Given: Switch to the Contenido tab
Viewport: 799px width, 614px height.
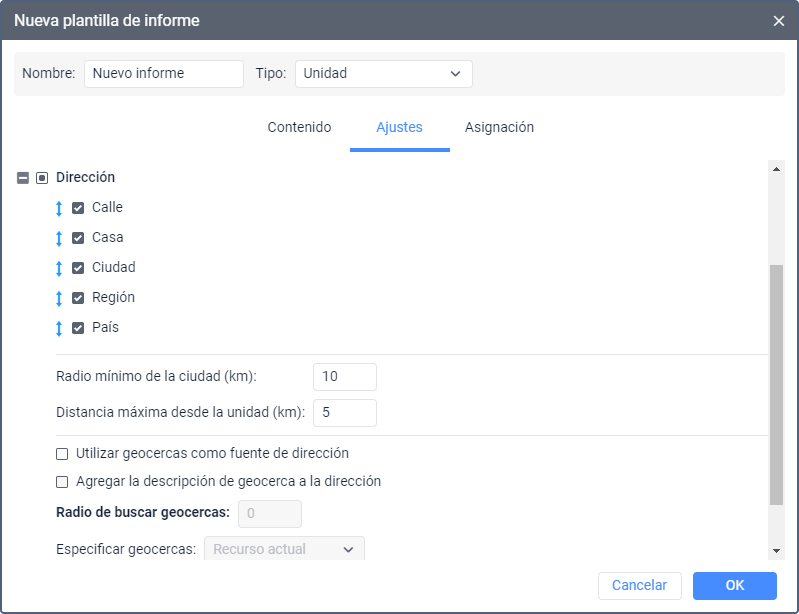Looking at the screenshot, I should click(299, 128).
